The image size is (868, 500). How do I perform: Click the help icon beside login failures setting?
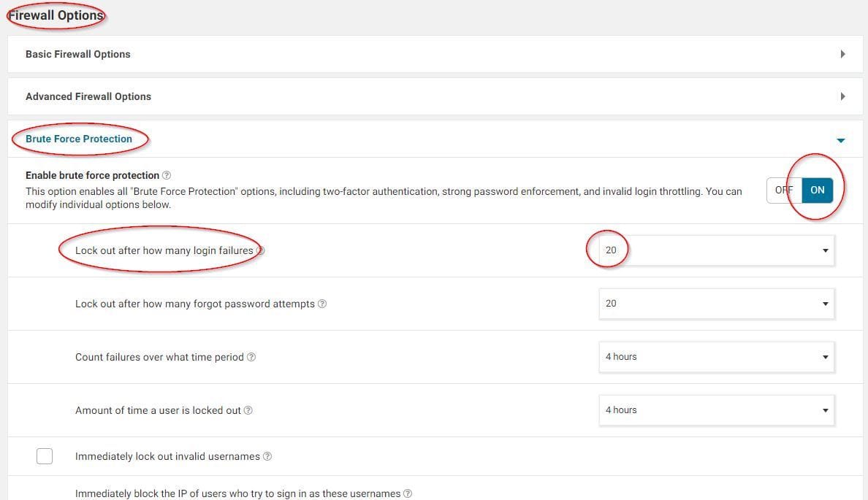click(x=261, y=250)
